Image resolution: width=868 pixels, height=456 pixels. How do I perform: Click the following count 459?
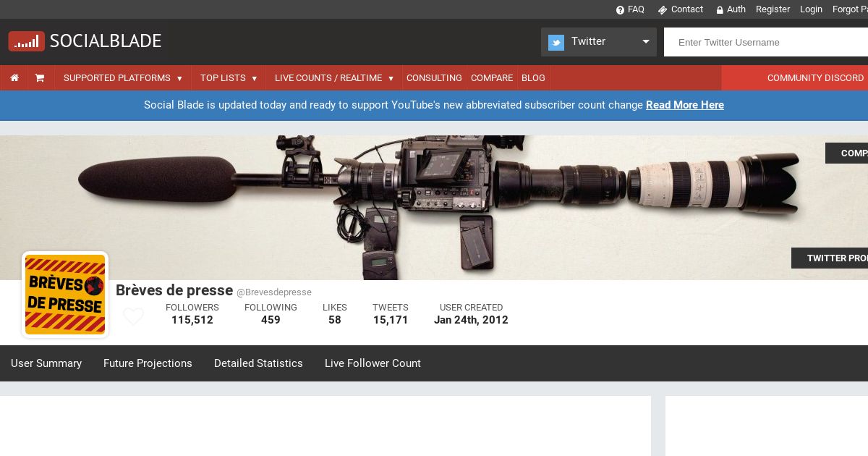pos(271,320)
